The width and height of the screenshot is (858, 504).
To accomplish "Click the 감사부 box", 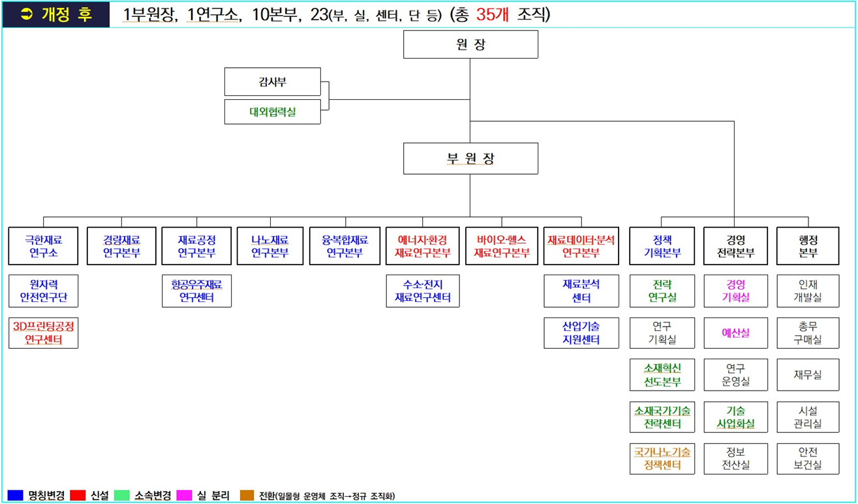I will [x=273, y=82].
